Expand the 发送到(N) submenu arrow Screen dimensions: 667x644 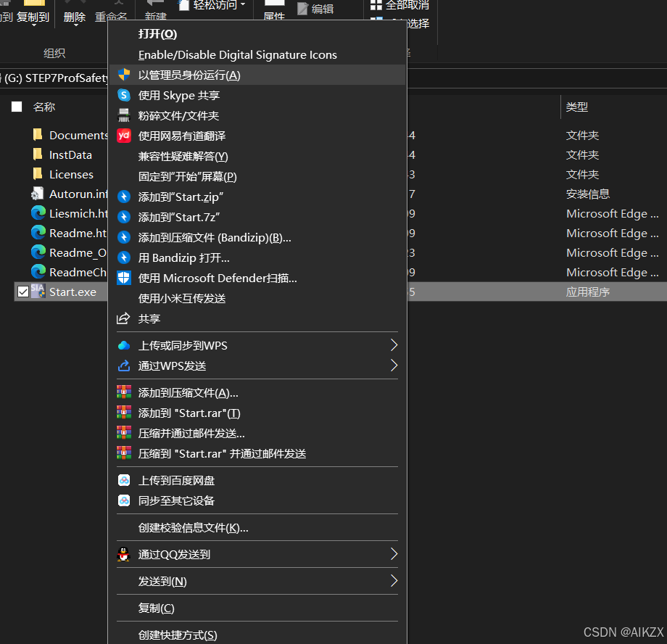coord(394,581)
